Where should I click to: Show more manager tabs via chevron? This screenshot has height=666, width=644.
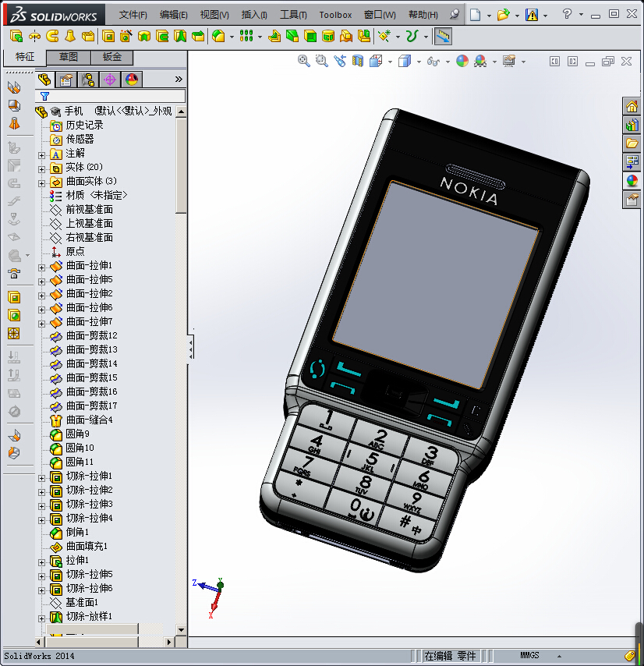(179, 79)
